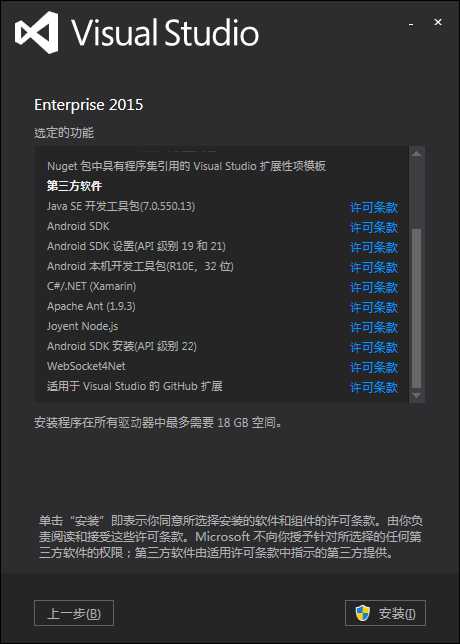Minimize the installer window
460x644 pixels.
411,25
